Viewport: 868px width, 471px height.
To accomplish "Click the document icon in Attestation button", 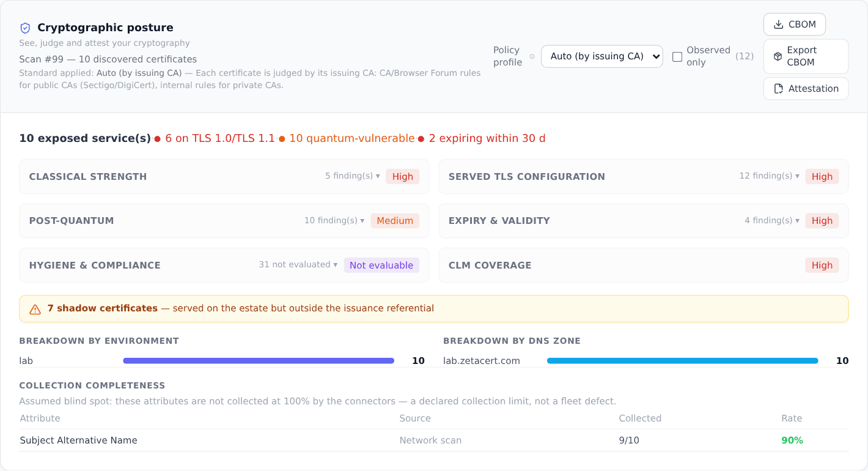I will (x=778, y=89).
